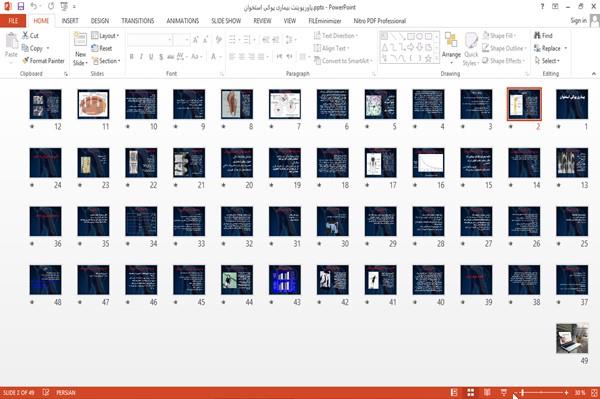Click fit slide to window button
The width and height of the screenshot is (600, 399).
coord(594,392)
